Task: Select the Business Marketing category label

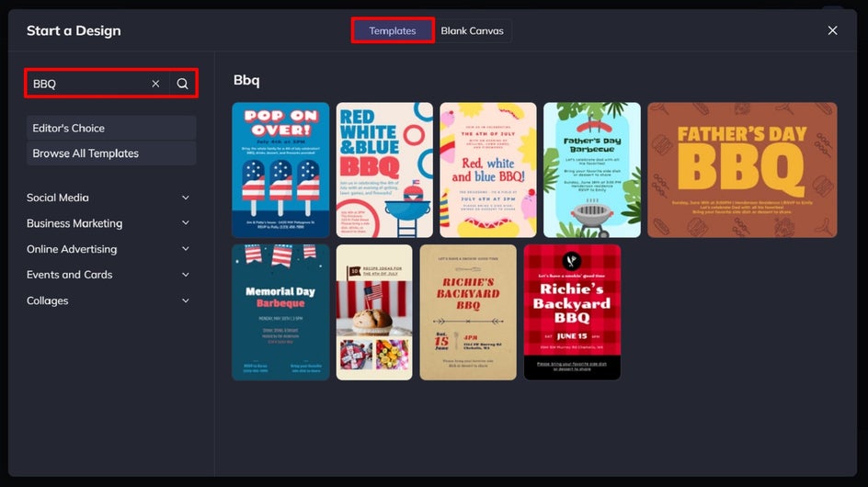Action: (74, 223)
